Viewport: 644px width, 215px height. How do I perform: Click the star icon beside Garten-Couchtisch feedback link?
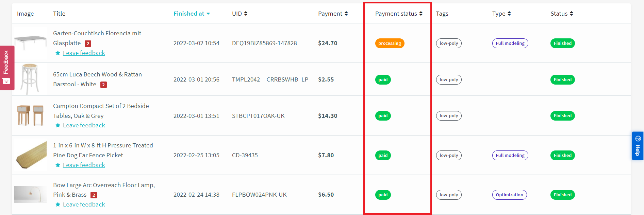(x=57, y=53)
